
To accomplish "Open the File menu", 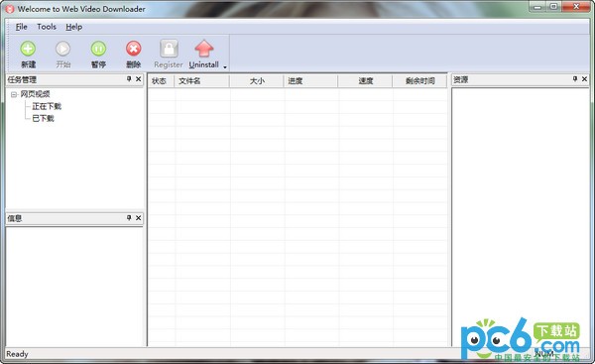I will [21, 27].
